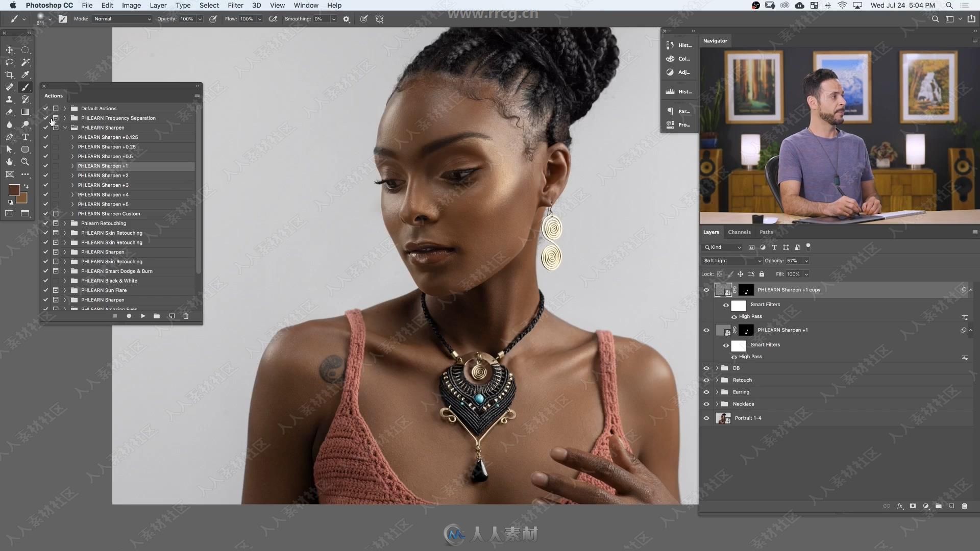
Task: Switch to the Paths tab
Action: (x=767, y=232)
